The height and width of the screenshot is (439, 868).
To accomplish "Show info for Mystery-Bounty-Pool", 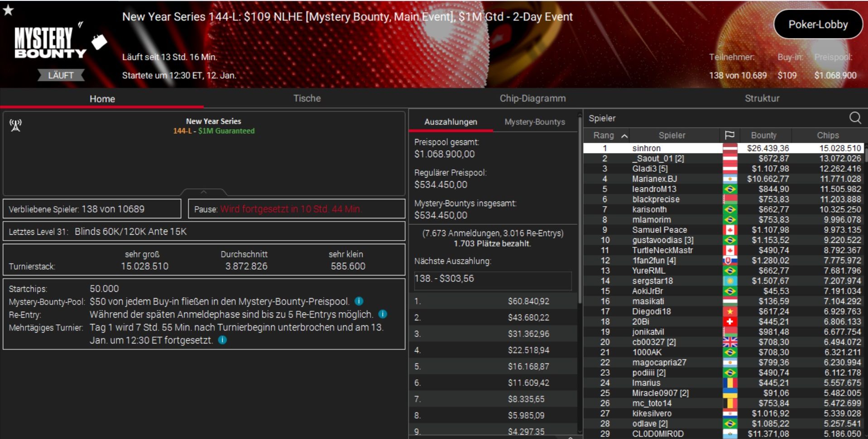I will 359,301.
